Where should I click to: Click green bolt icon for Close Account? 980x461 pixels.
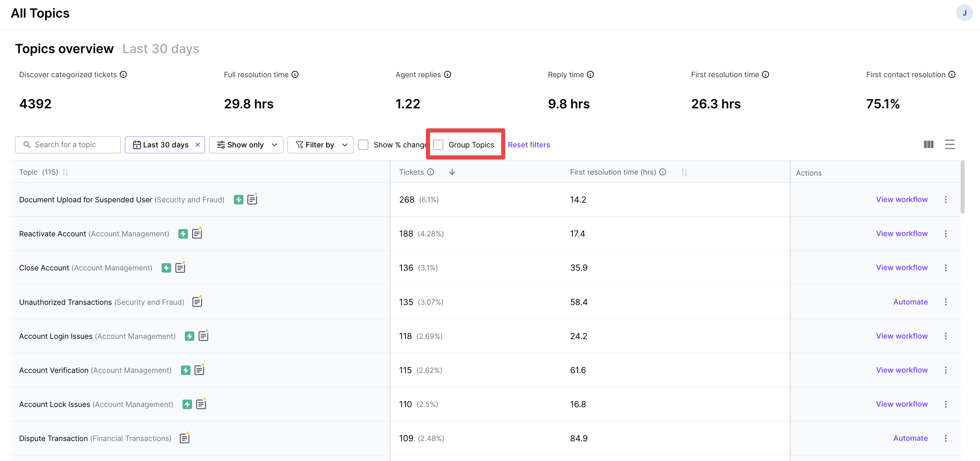(166, 268)
